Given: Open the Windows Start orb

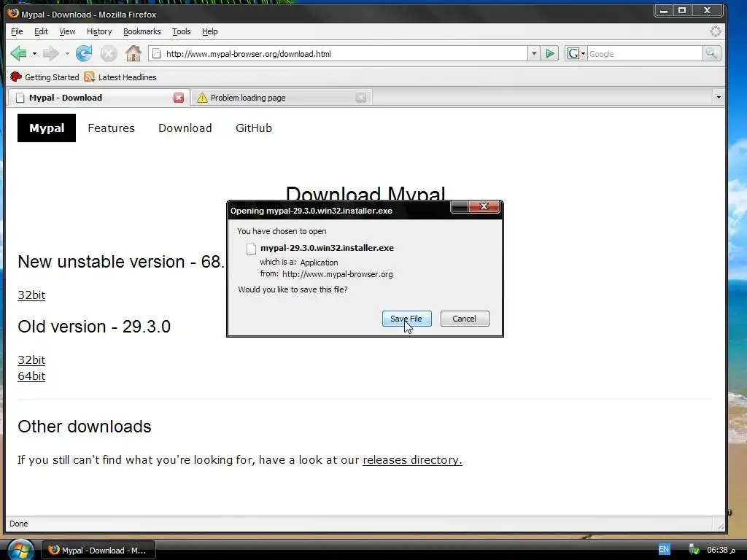Looking at the screenshot, I should pos(20,550).
